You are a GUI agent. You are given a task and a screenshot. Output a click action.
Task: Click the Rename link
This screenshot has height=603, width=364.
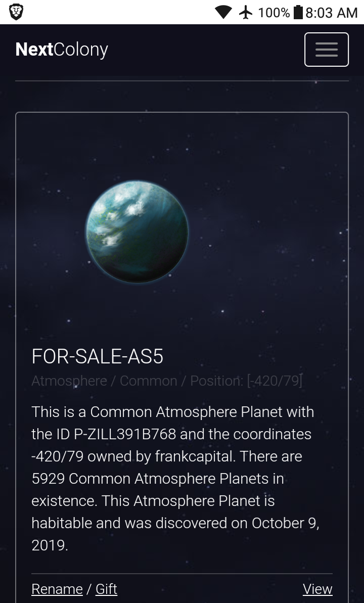[x=57, y=589]
